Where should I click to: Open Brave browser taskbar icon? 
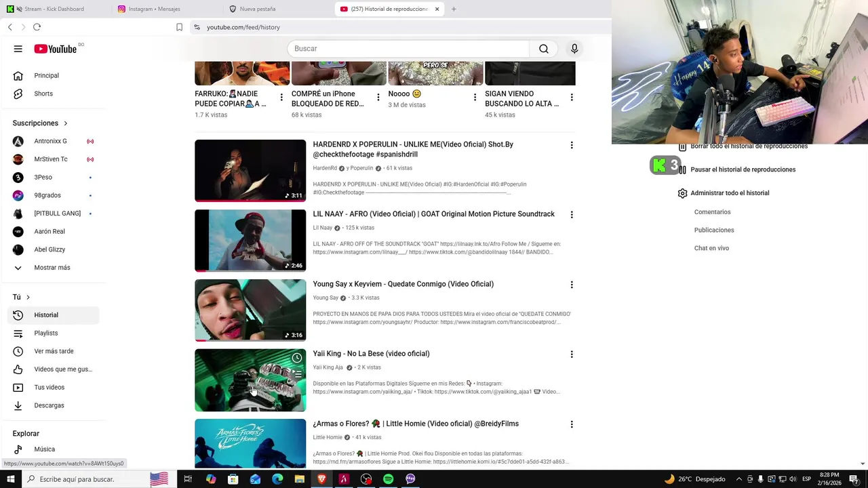point(321,479)
